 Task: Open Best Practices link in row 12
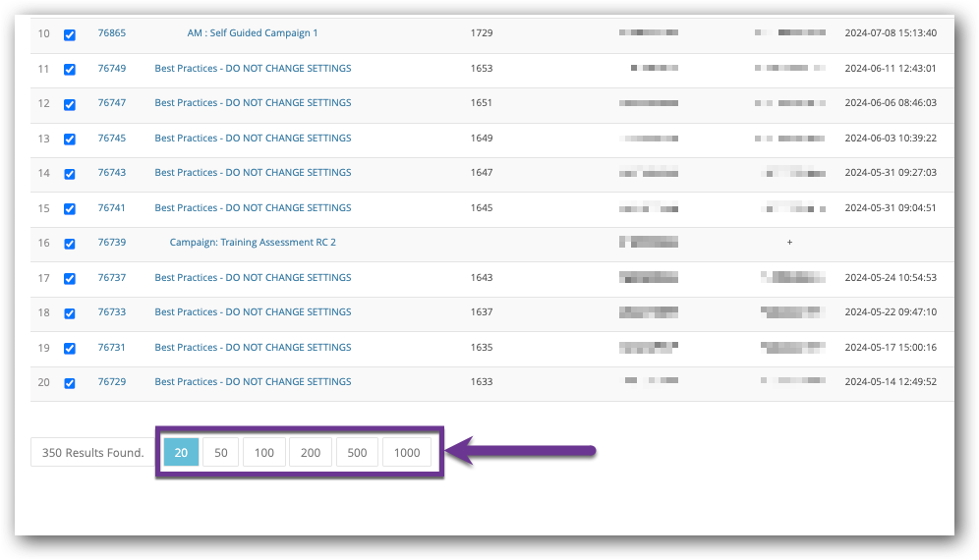point(253,102)
